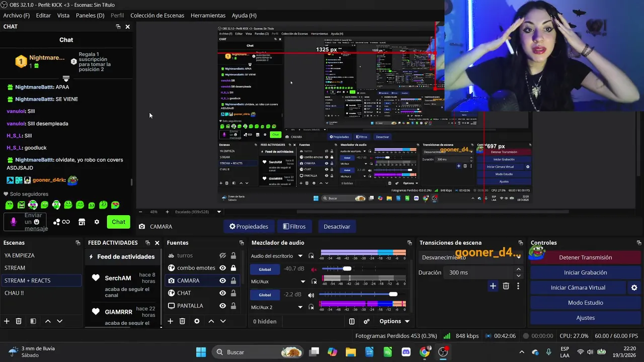Open virtual camera settings gear
The image size is (644, 362).
[x=634, y=288]
